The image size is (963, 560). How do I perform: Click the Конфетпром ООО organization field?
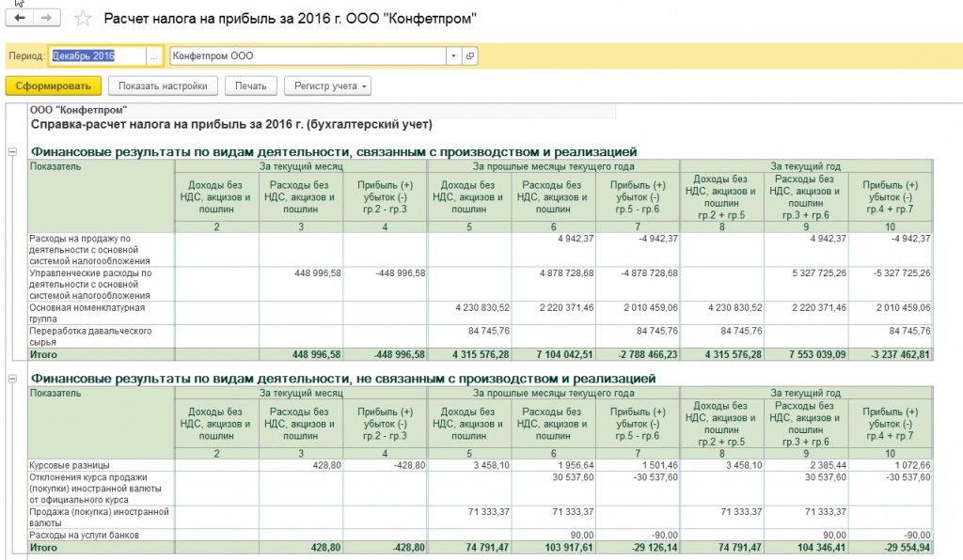(308, 55)
